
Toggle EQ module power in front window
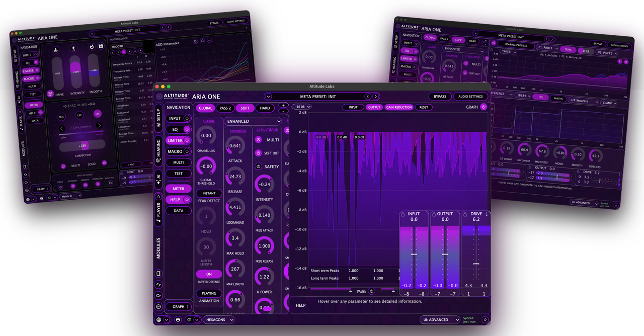click(x=187, y=130)
